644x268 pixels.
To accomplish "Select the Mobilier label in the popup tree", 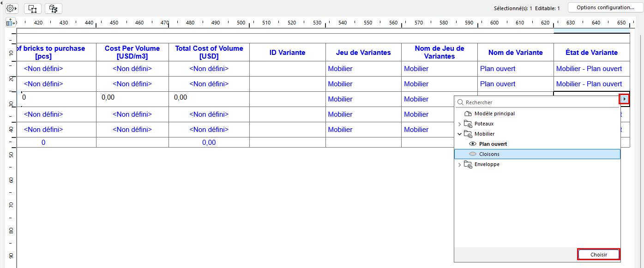I will click(x=484, y=134).
